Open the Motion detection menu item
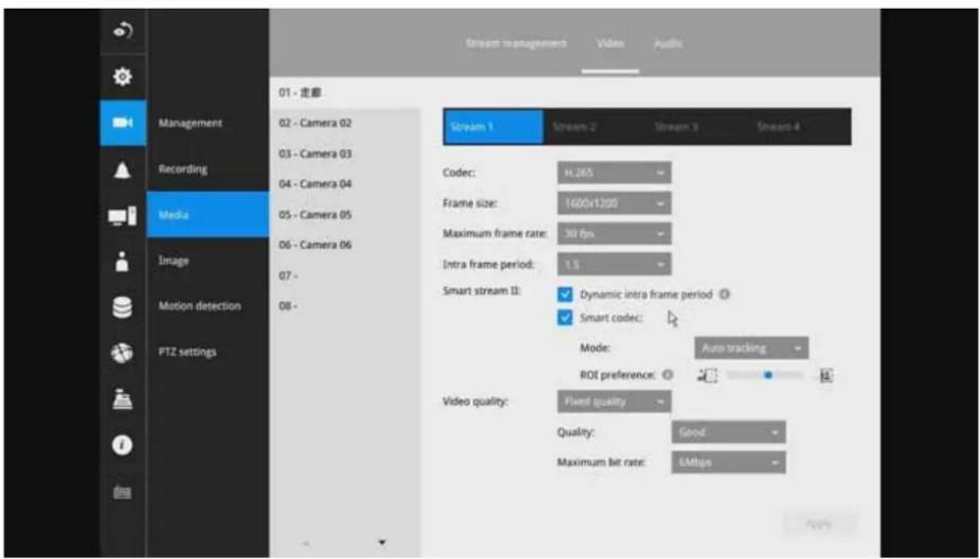Image resolution: width=980 pixels, height=559 pixels. (x=208, y=305)
